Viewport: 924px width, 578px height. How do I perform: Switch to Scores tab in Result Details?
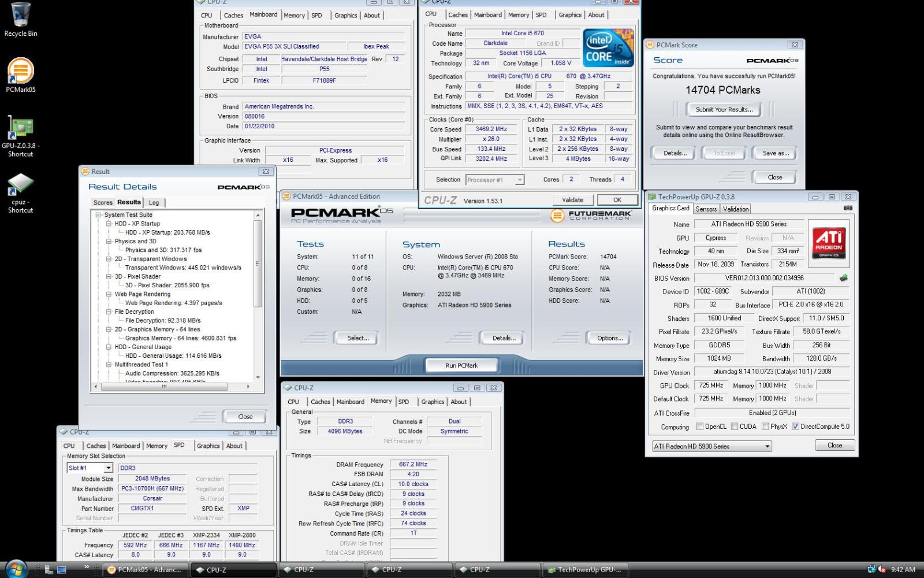tap(103, 202)
